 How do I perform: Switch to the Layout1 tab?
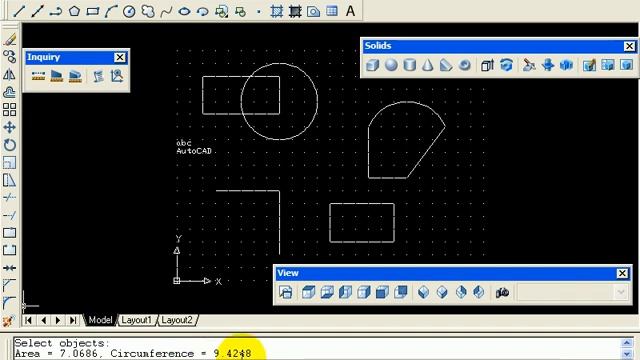(137, 320)
